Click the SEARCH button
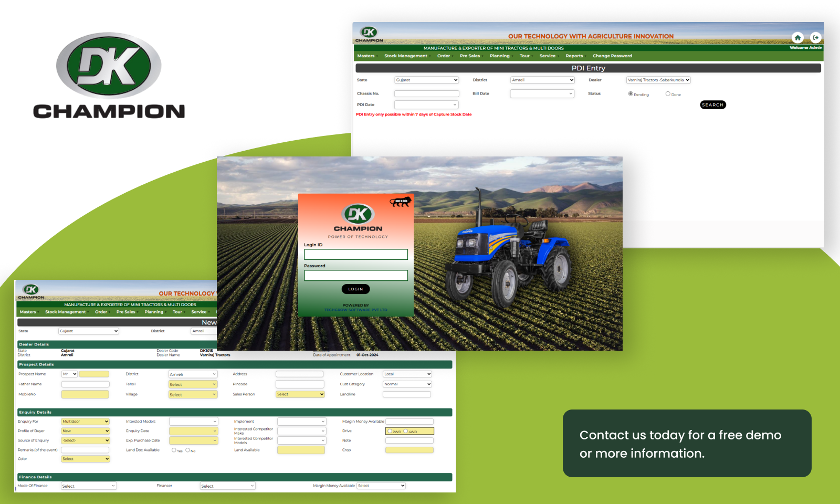 coord(713,105)
